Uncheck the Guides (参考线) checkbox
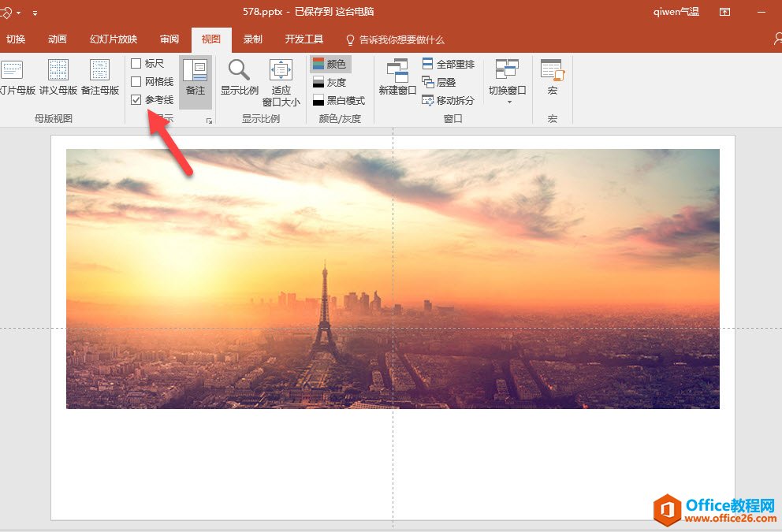Image resolution: width=782 pixels, height=532 pixels. coord(136,100)
